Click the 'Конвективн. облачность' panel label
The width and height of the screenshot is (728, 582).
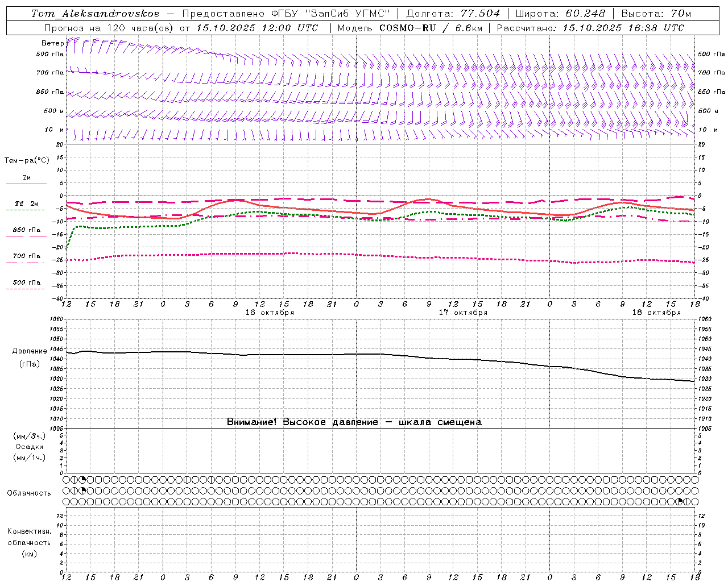[29, 537]
